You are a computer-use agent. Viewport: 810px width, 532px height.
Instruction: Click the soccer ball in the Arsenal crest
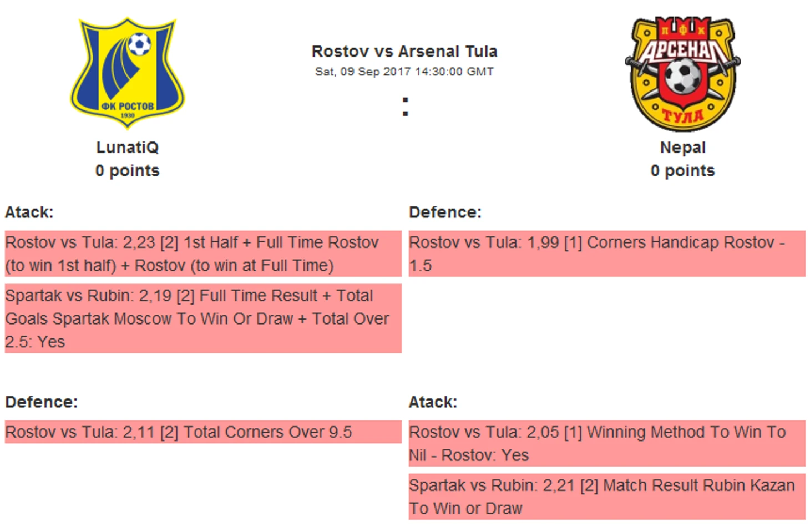[683, 77]
